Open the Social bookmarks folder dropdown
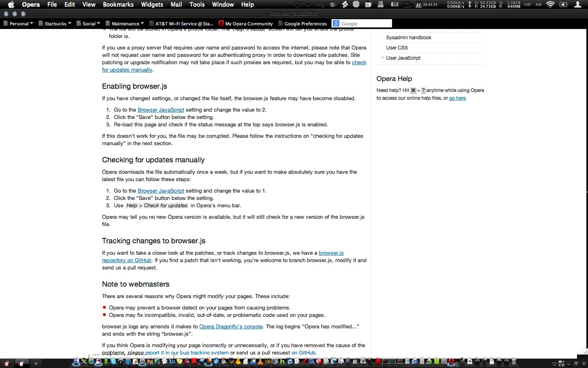The width and height of the screenshot is (588, 368). pos(88,23)
